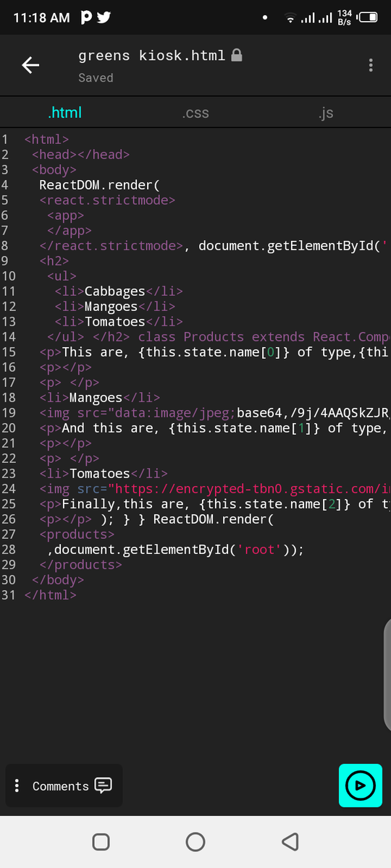
Task: Click closing </products> tag line 29
Action: [x=81, y=564]
